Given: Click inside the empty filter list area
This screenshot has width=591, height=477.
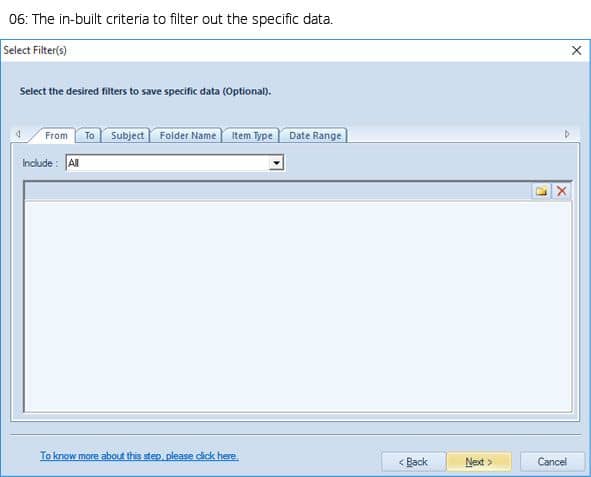Looking at the screenshot, I should pos(298,306).
